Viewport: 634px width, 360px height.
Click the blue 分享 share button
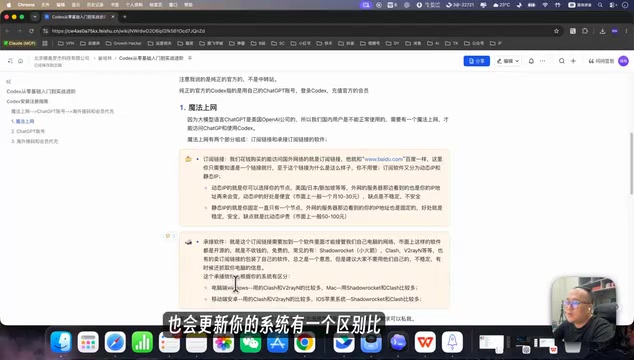[476, 61]
